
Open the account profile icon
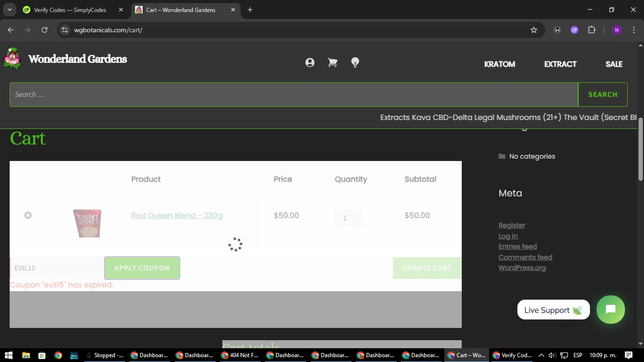pyautogui.click(x=310, y=63)
